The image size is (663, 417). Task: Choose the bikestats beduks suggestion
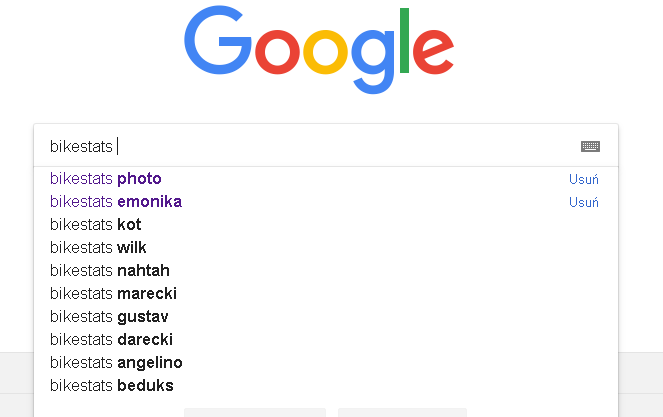(x=326, y=386)
